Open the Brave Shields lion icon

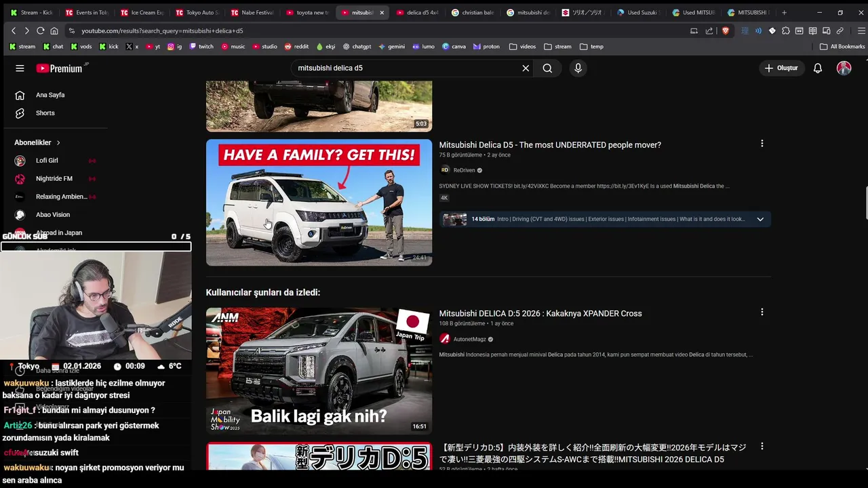point(726,30)
